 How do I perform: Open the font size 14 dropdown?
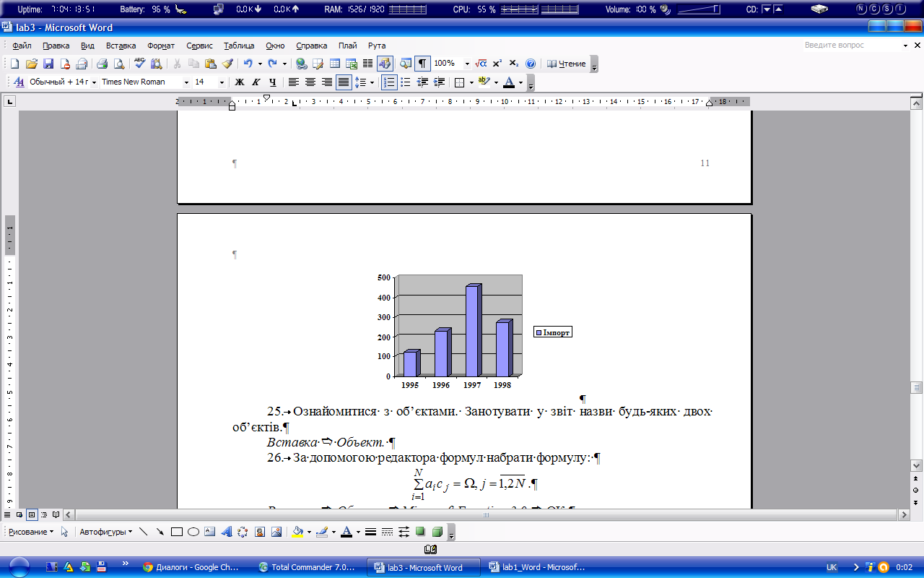222,82
